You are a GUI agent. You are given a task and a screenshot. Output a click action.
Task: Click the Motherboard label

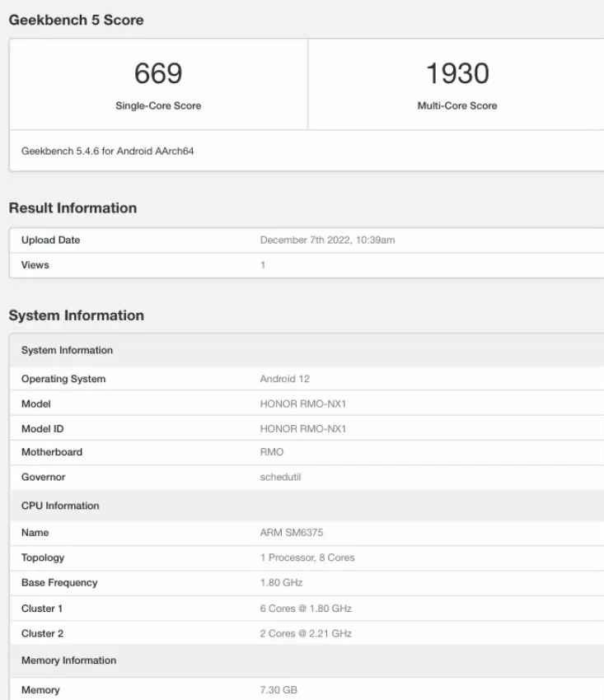click(52, 452)
